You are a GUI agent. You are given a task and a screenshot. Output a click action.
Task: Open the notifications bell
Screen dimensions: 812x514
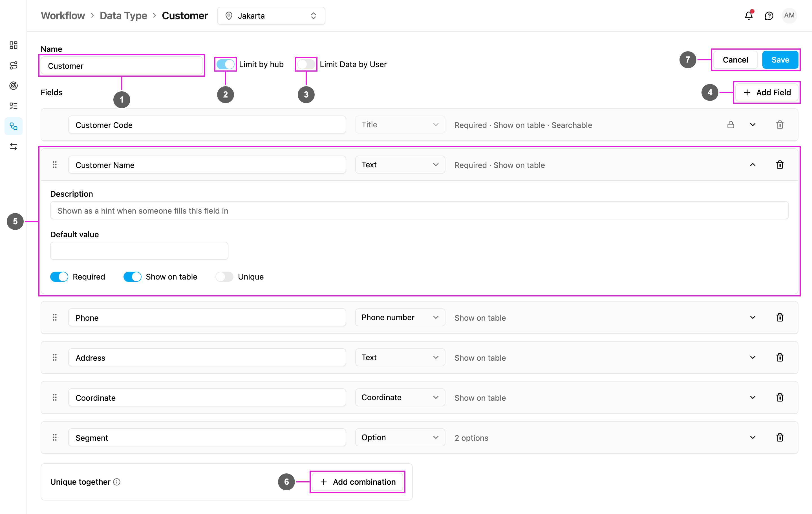pyautogui.click(x=749, y=15)
